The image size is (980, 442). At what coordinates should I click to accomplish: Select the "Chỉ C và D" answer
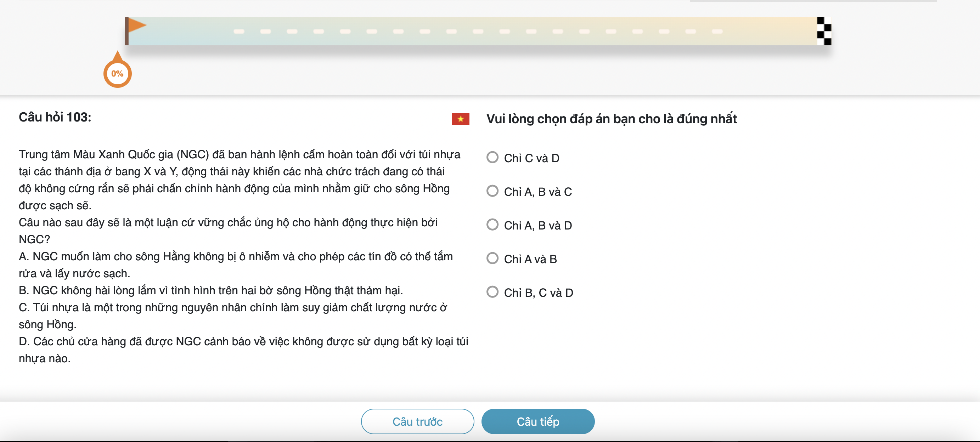pos(493,158)
